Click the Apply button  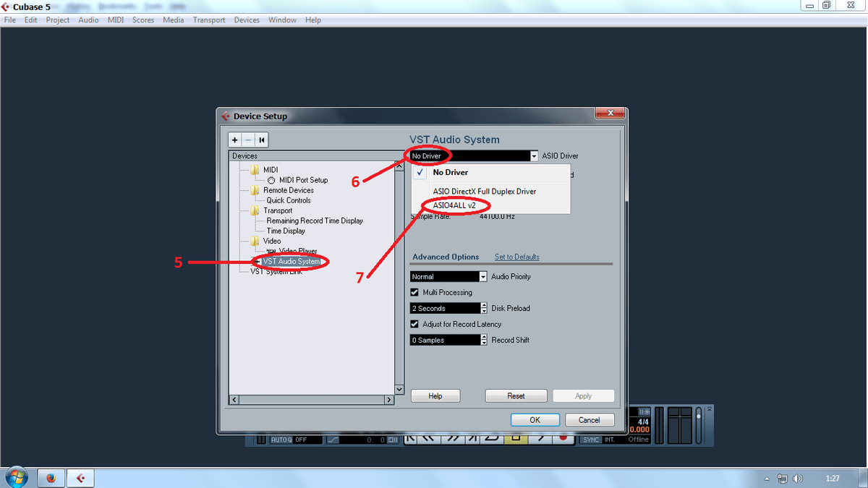tap(584, 396)
